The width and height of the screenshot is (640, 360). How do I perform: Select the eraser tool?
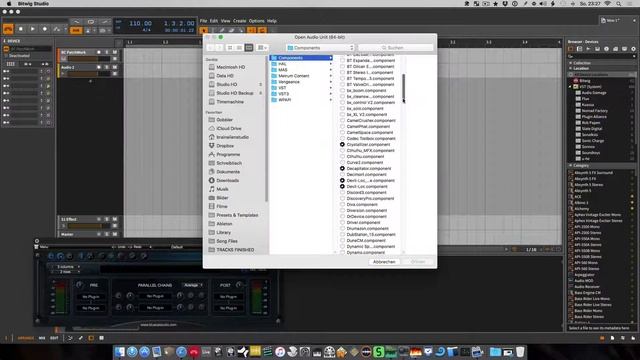tap(231, 30)
